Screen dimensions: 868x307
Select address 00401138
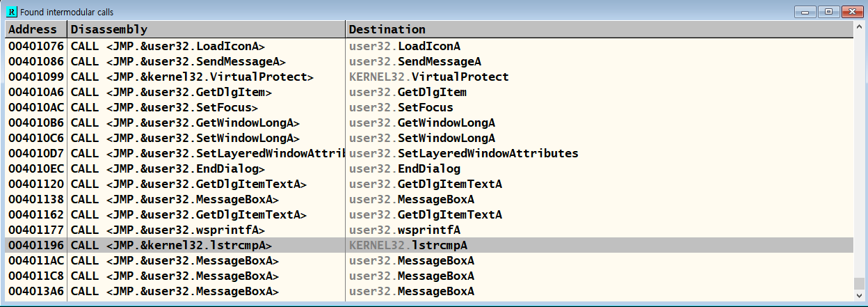(36, 199)
